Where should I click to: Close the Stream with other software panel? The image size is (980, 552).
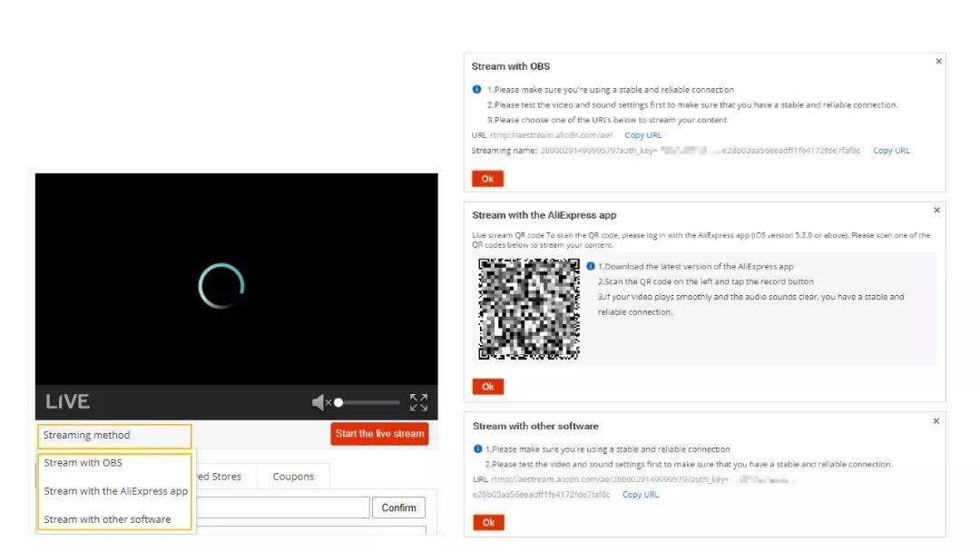click(936, 421)
